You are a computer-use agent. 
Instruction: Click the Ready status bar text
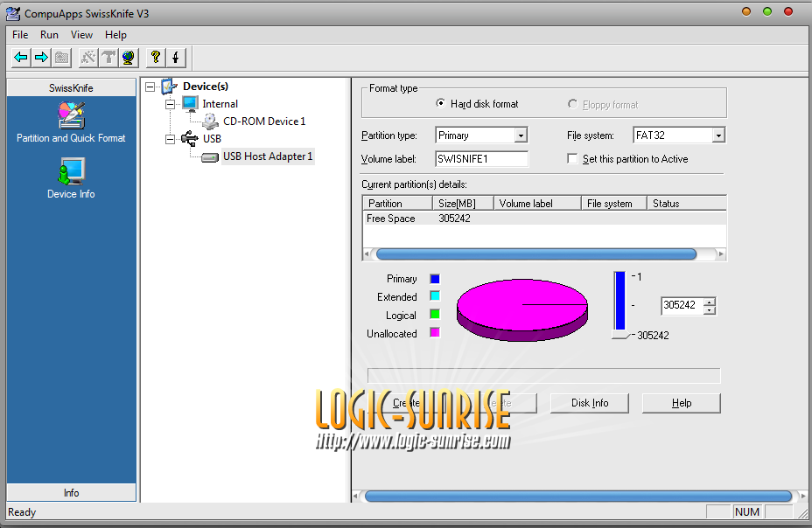[x=22, y=512]
